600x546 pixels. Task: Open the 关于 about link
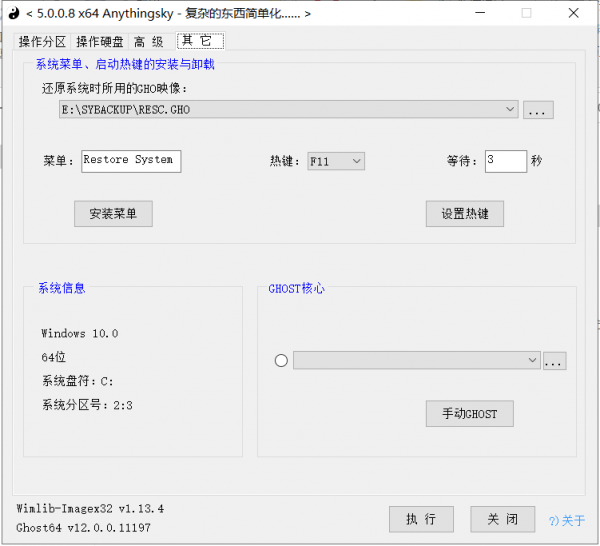click(567, 520)
